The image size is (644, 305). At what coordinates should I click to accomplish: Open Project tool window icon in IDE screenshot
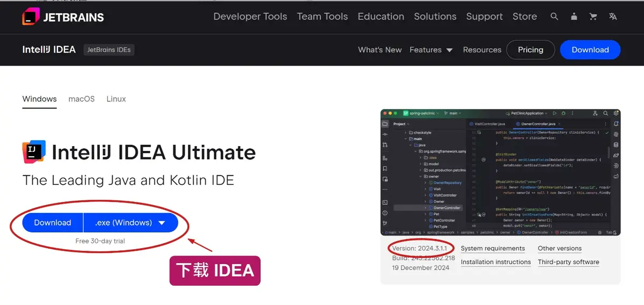[x=385, y=124]
